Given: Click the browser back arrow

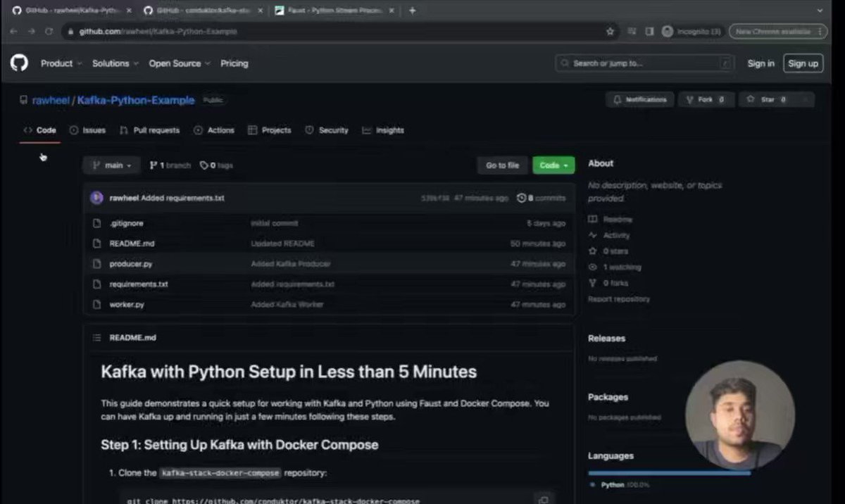Looking at the screenshot, I should pos(14,32).
